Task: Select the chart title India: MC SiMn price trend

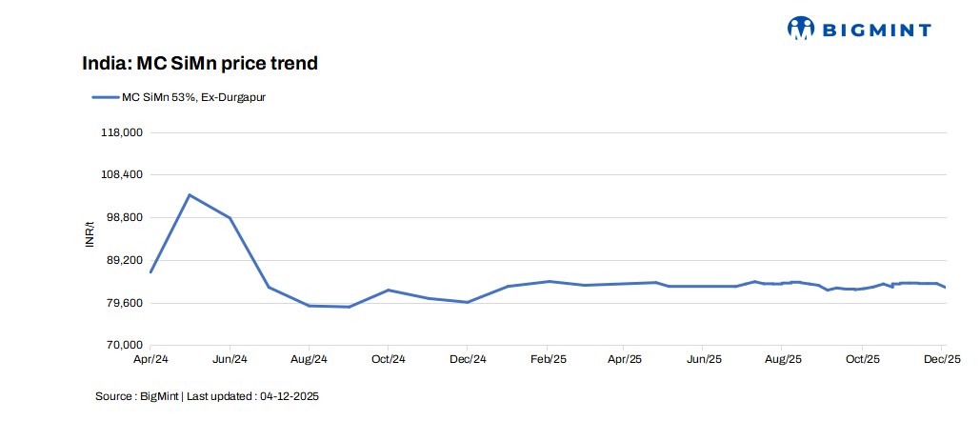Action: (199, 64)
